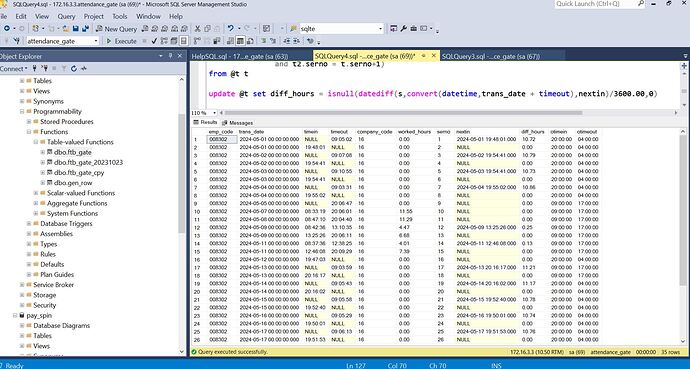Click Object Explorer connect plug icon
The image size is (690, 369).
point(34,69)
